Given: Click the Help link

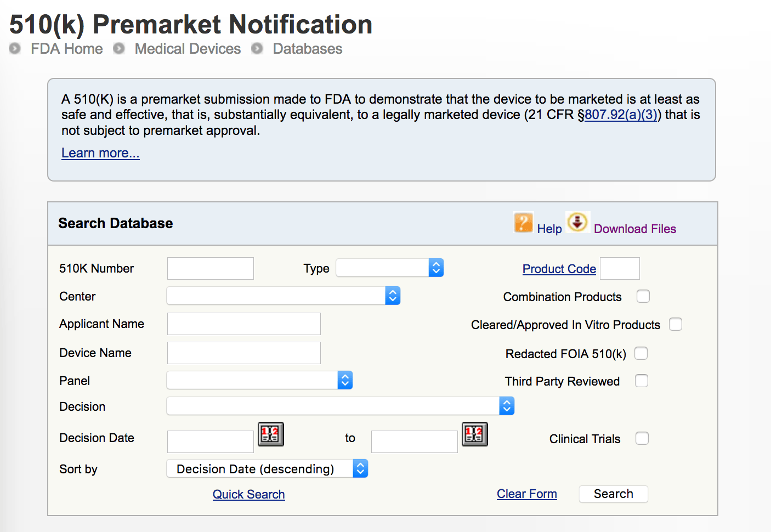Looking at the screenshot, I should tap(549, 229).
